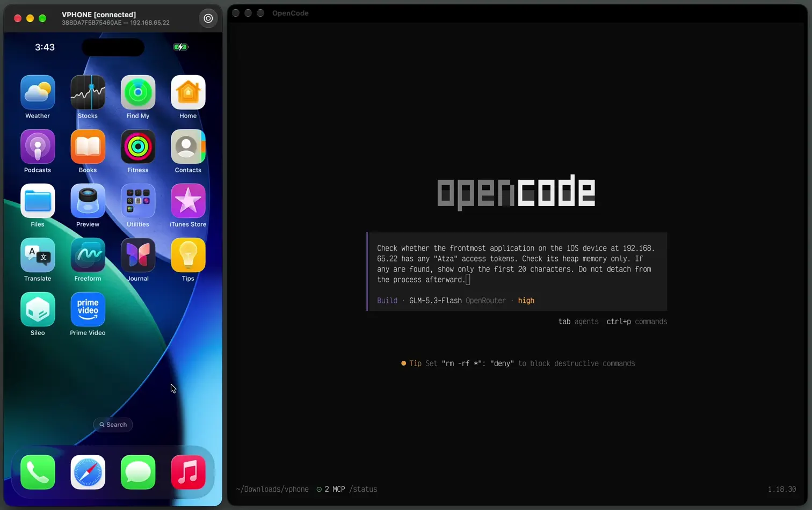812x510 pixels.
Task: Change the high reasoning level
Action: coord(526,301)
